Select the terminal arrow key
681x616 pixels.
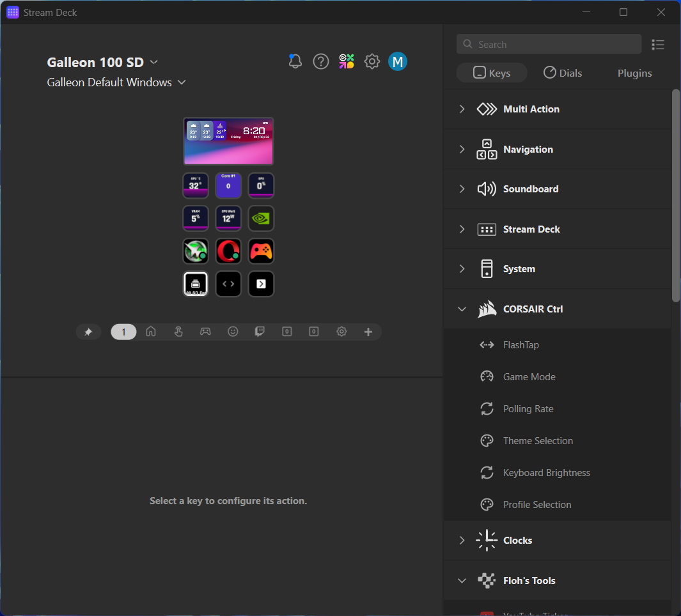tap(261, 283)
